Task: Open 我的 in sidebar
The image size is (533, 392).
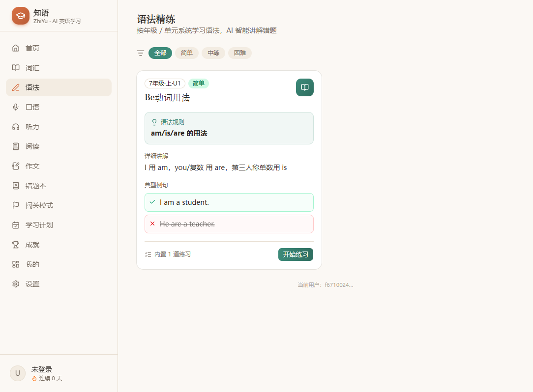Action: [x=59, y=264]
